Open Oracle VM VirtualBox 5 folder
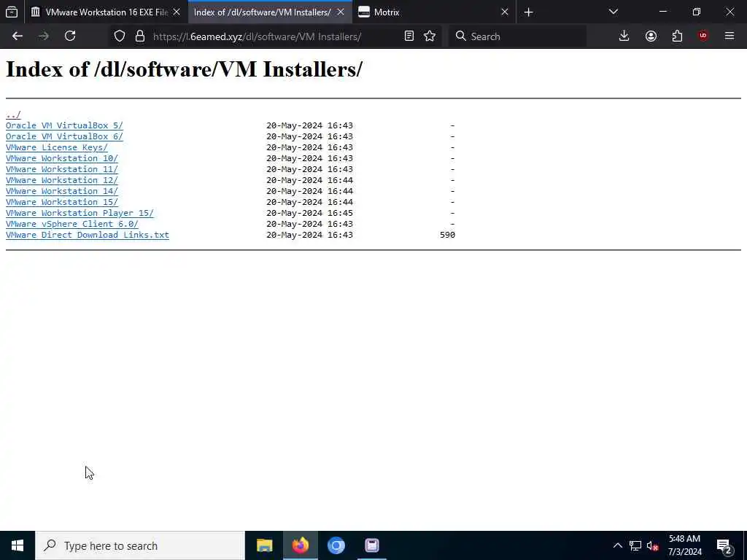Image resolution: width=747 pixels, height=560 pixels. coord(64,125)
